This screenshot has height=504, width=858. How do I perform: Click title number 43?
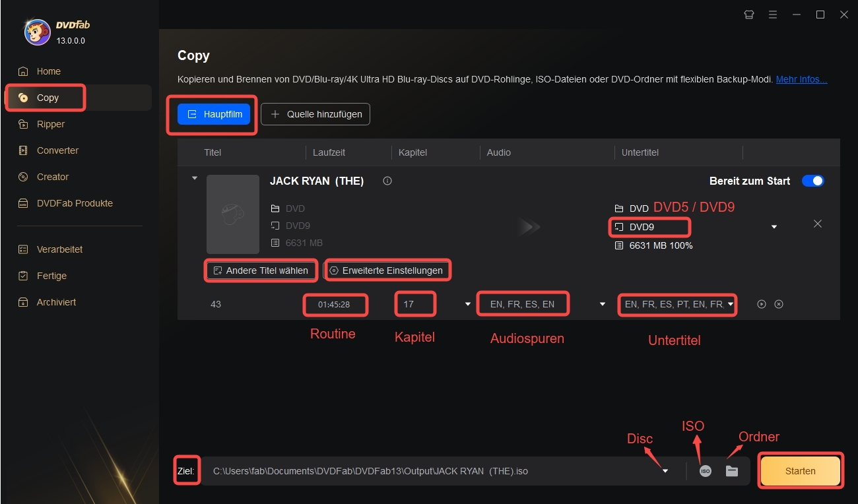coord(216,305)
